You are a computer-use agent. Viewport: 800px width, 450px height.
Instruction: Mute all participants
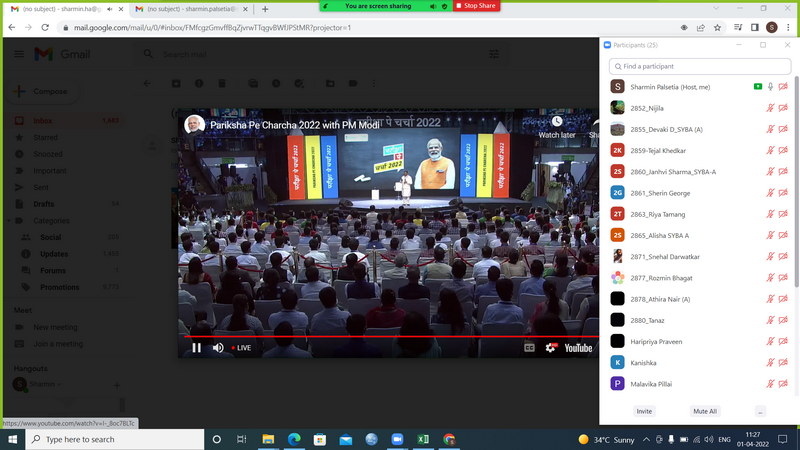[705, 411]
